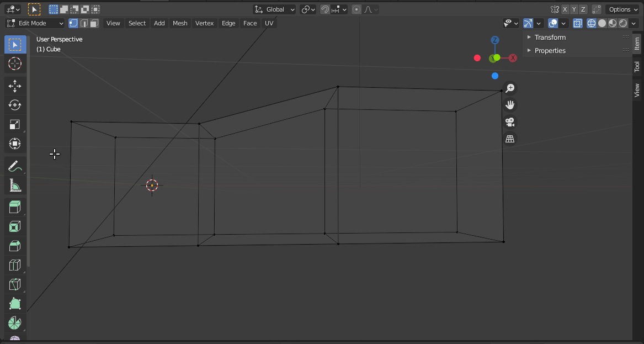This screenshot has height=344, width=644.
Task: Select the Bevel tool
Action: point(15,246)
